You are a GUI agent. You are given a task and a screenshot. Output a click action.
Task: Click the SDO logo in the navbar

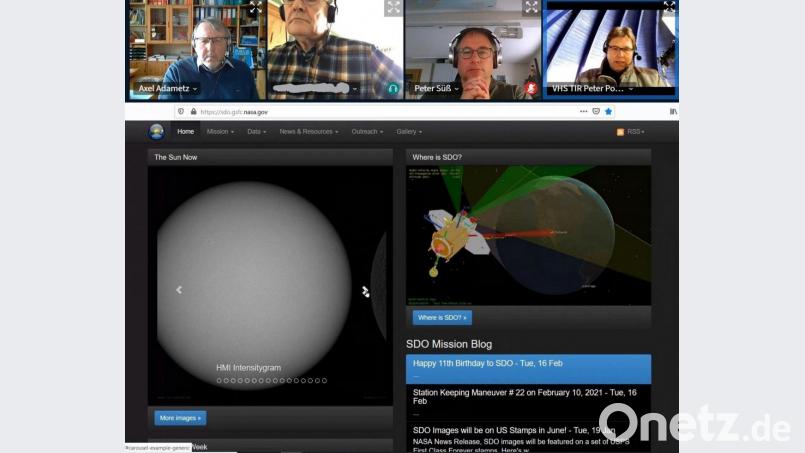click(x=156, y=132)
